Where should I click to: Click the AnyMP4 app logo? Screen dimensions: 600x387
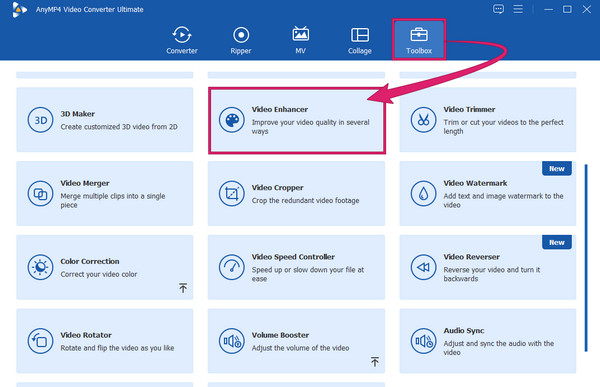point(19,10)
